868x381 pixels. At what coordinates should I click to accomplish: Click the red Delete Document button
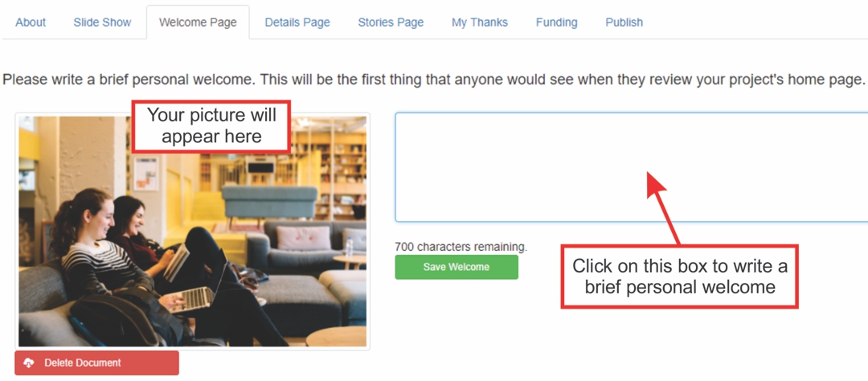(97, 363)
